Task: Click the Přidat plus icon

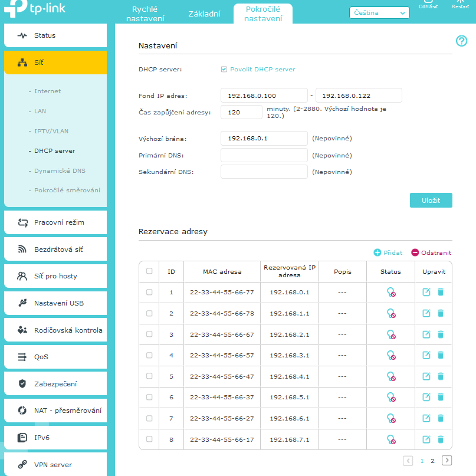Action: (377, 252)
